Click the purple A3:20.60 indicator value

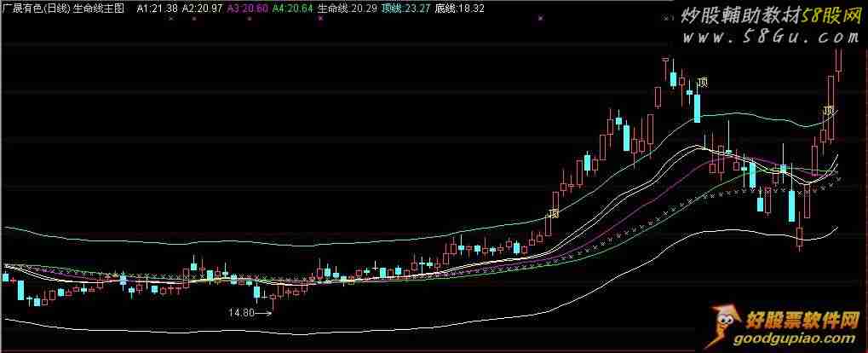point(247,9)
